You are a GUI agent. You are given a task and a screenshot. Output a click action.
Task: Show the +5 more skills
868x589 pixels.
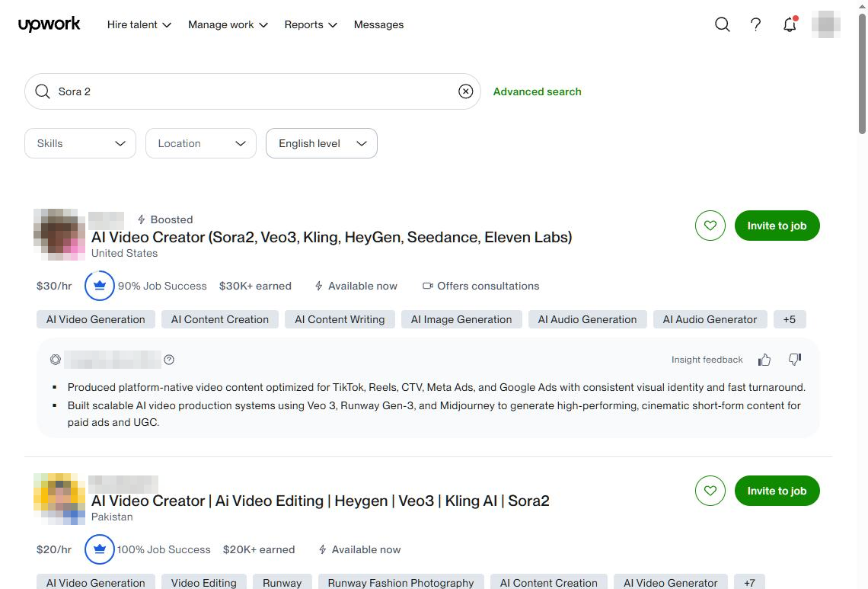click(x=790, y=319)
